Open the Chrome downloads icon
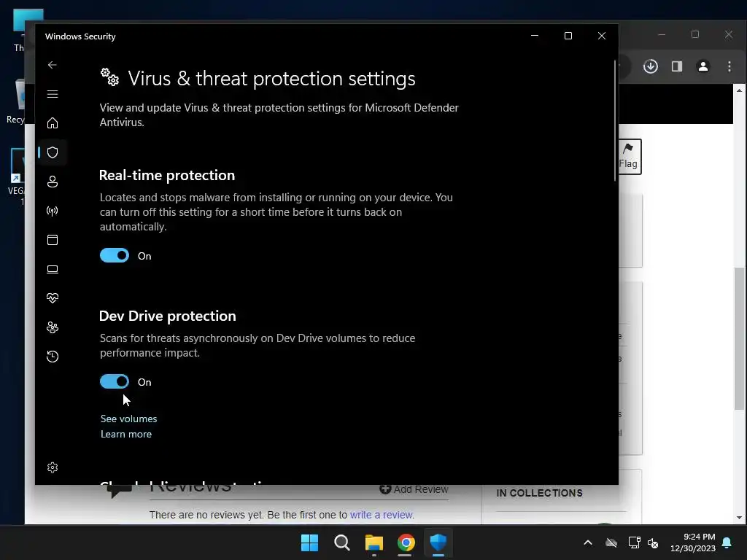This screenshot has height=560, width=747. 650,66
